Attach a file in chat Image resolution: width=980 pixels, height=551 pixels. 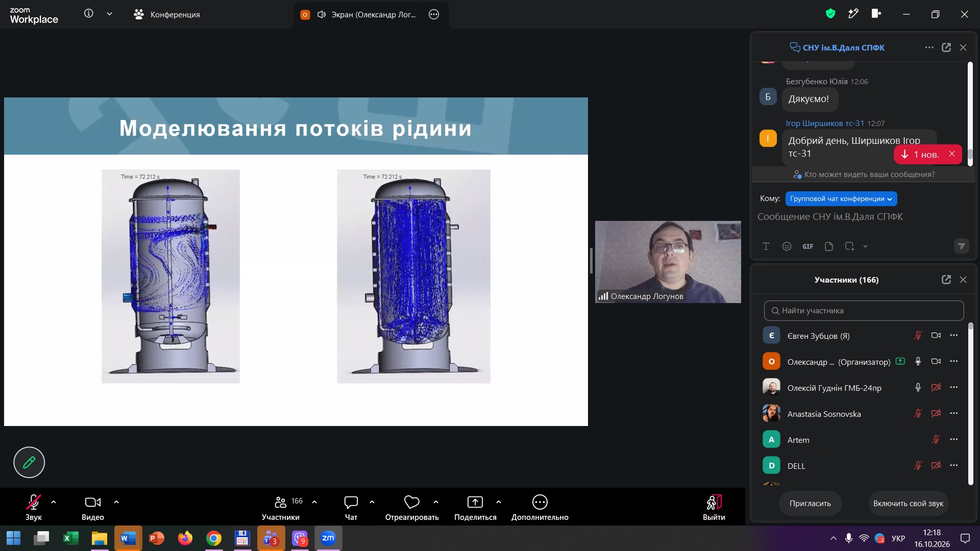(x=828, y=246)
